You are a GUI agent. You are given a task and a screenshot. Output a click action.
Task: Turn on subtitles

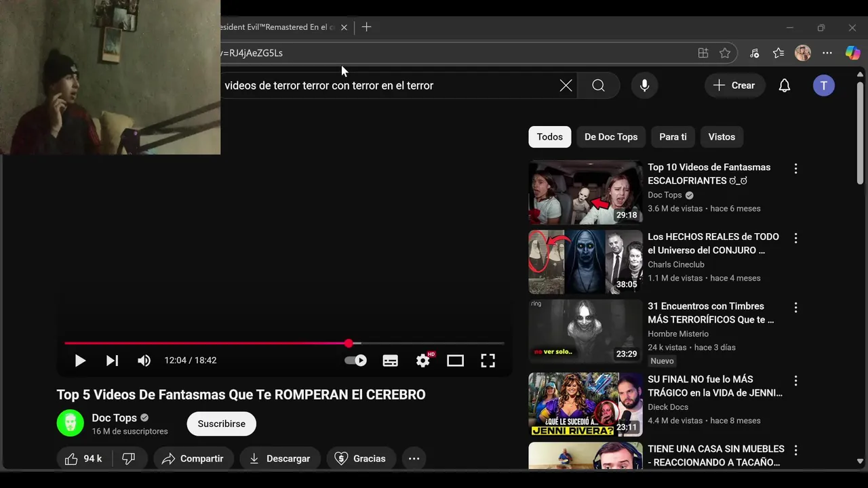(x=391, y=361)
